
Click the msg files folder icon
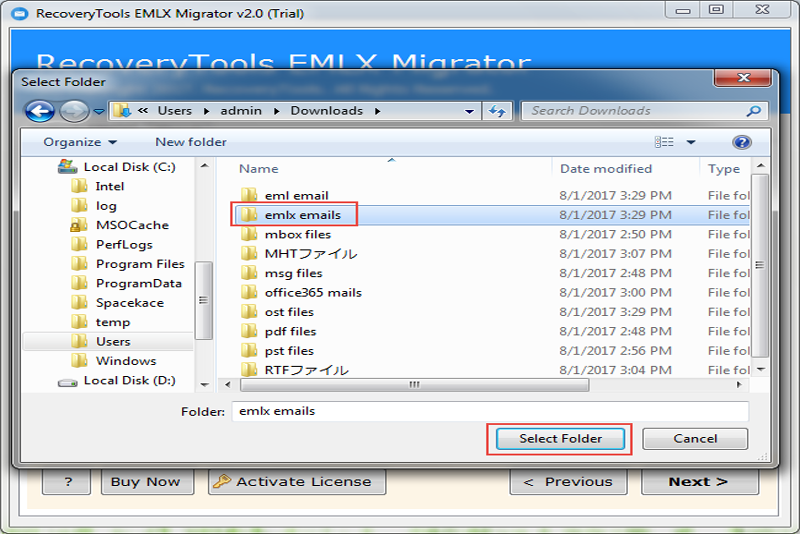249,272
